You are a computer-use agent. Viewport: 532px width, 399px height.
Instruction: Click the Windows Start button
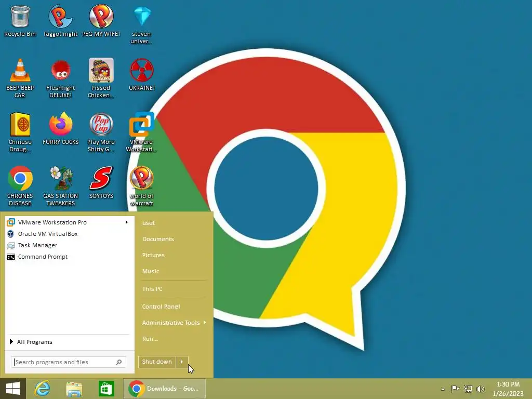point(13,389)
